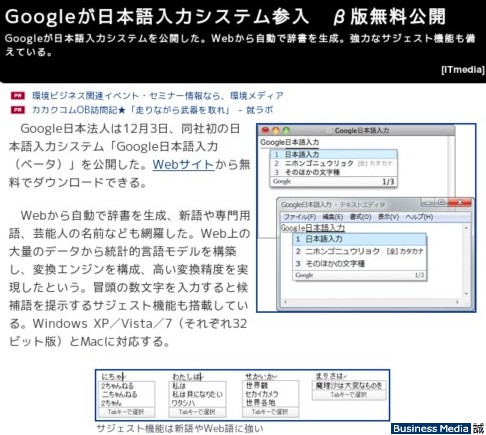
Task: Click the first PR badge icon
Action: 18,96
